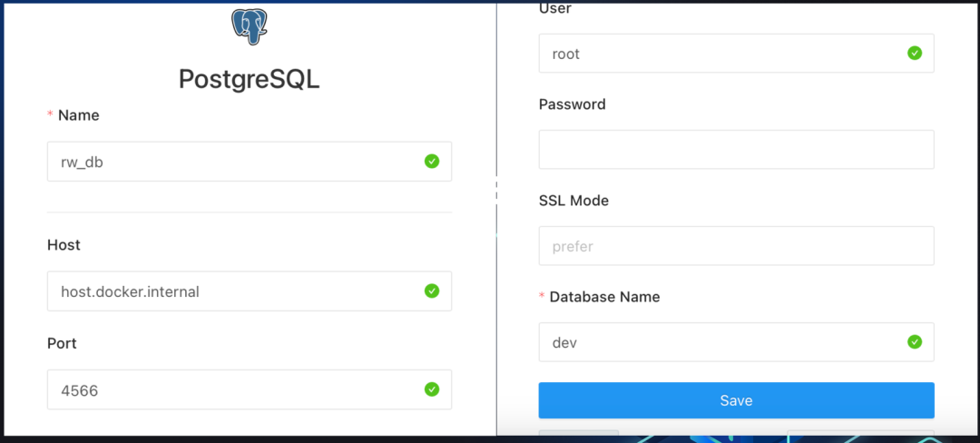Click the PostgreSQL elephant logo

point(250,28)
